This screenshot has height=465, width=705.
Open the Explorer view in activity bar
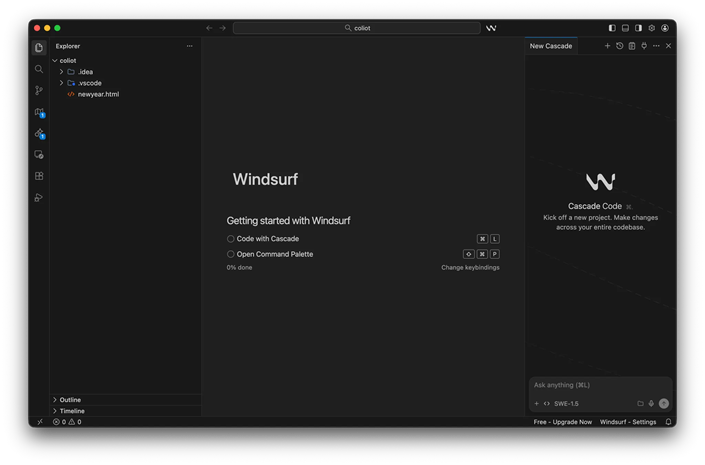pos(39,48)
